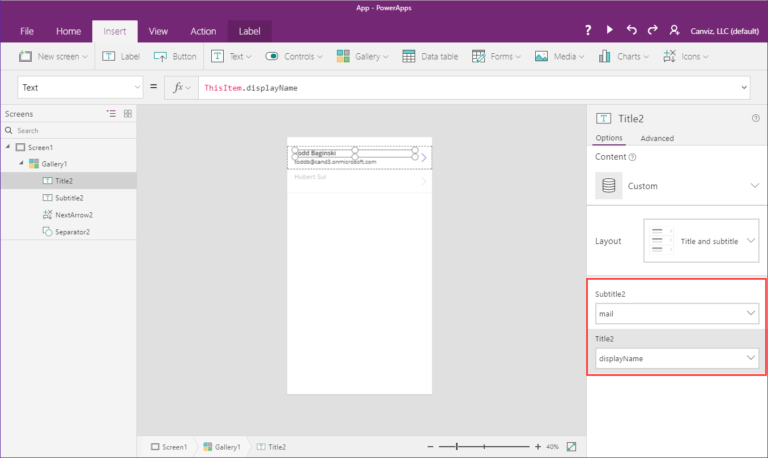Viewport: 768px width, 458px height.
Task: Collapse the Screen1 tree node
Action: tap(8, 146)
